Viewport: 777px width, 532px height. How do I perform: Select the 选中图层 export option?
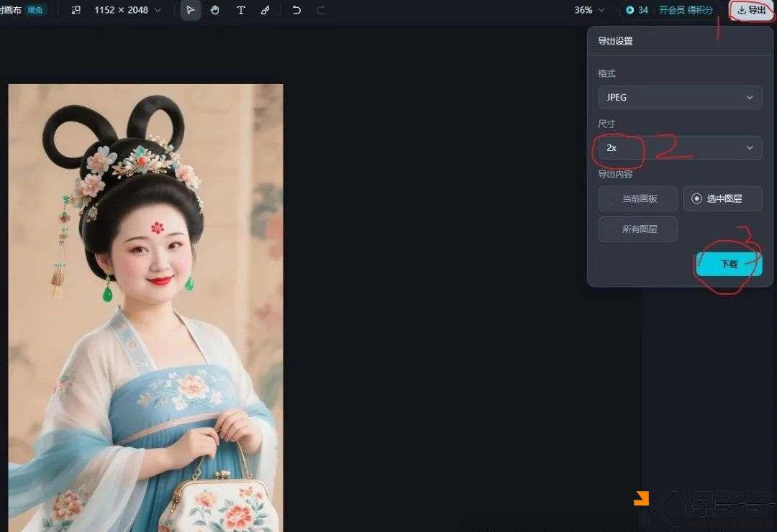coord(722,198)
